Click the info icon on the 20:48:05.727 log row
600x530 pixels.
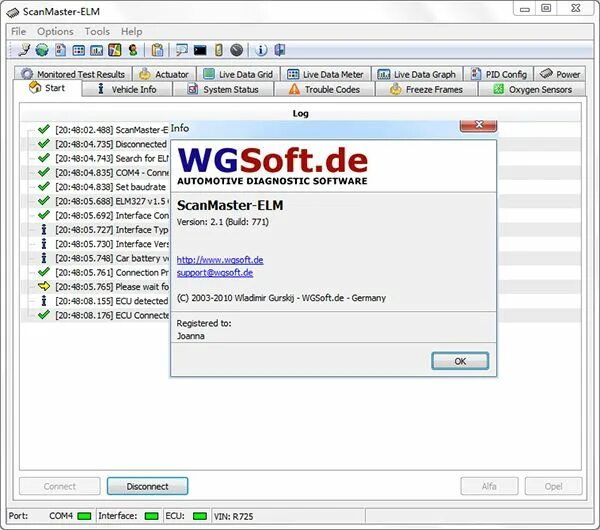tap(44, 230)
